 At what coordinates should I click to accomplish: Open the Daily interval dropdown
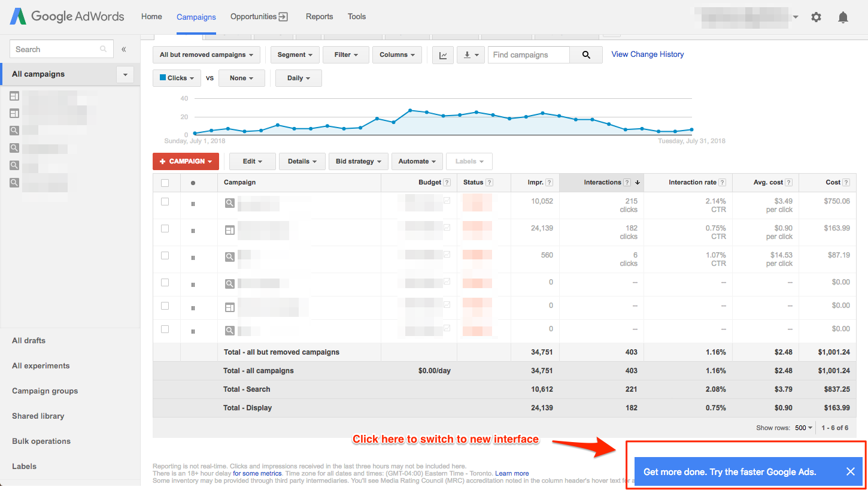[299, 78]
